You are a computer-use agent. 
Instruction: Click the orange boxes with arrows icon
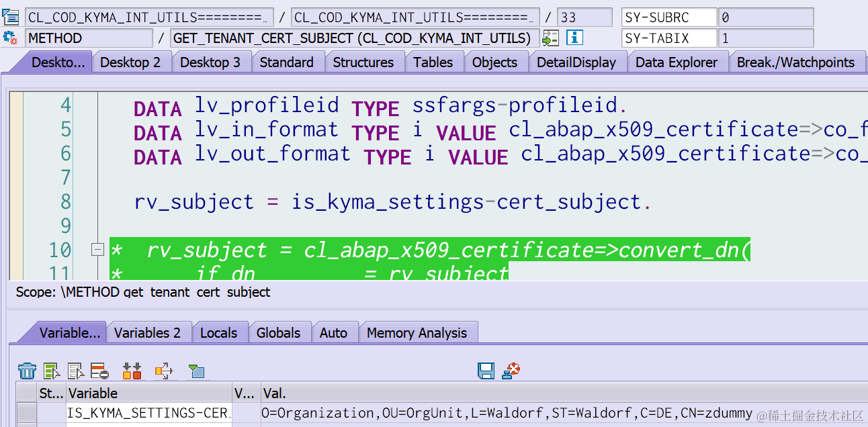tap(132, 371)
